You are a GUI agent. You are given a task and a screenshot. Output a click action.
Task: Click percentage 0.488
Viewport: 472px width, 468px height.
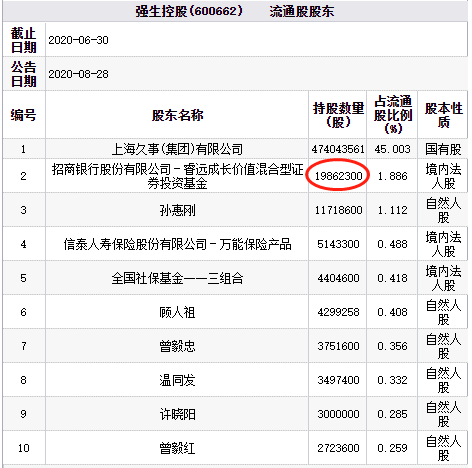click(392, 244)
